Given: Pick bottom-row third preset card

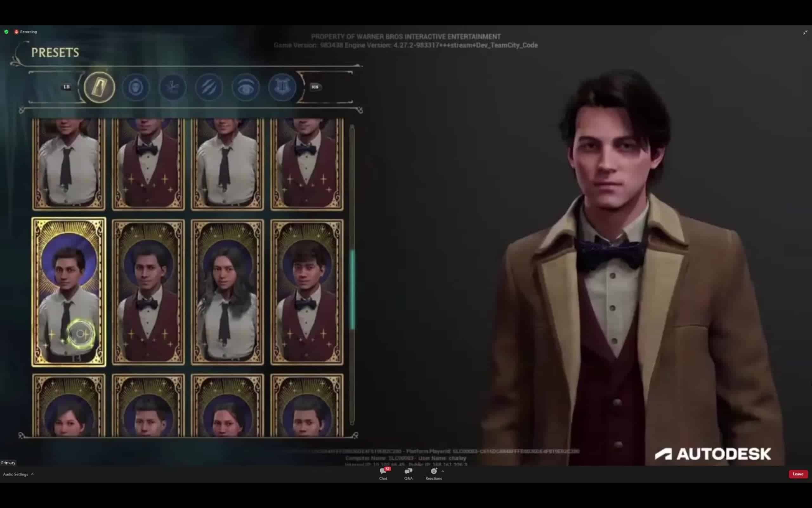Looking at the screenshot, I should [227, 405].
